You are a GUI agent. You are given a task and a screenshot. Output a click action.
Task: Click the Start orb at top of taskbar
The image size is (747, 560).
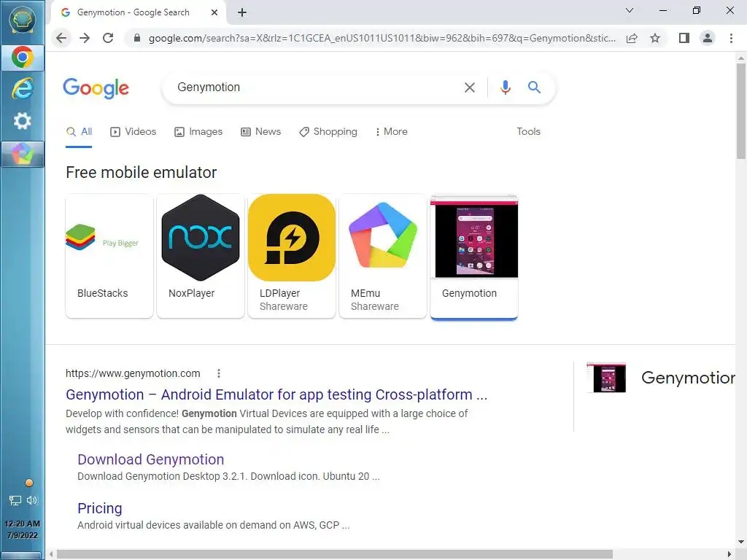tap(23, 20)
